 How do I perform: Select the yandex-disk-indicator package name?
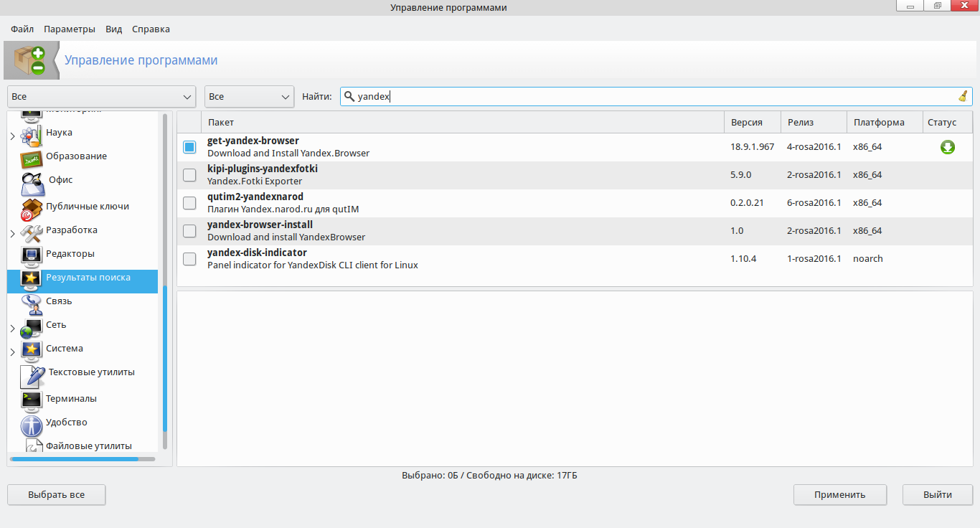(x=257, y=253)
